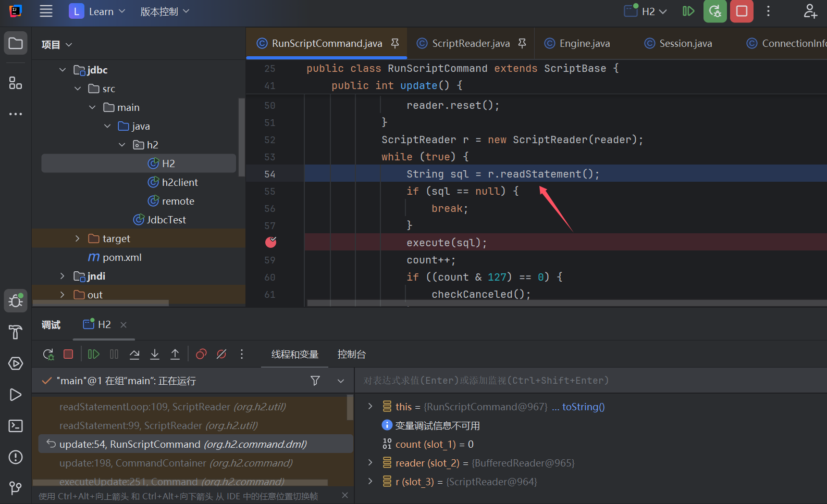
Task: Open the Problems tool window icon
Action: [x=16, y=457]
